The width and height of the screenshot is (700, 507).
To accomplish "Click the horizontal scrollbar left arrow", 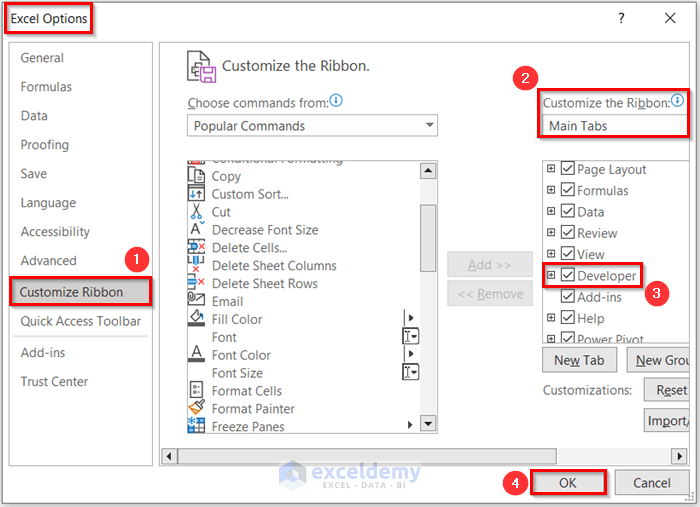I will pos(169,456).
